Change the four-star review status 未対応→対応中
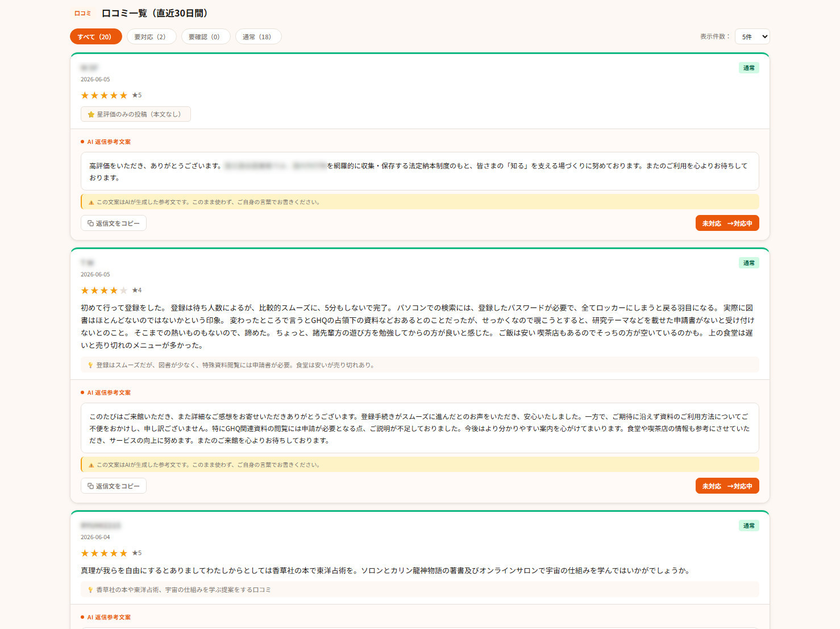 click(x=727, y=486)
